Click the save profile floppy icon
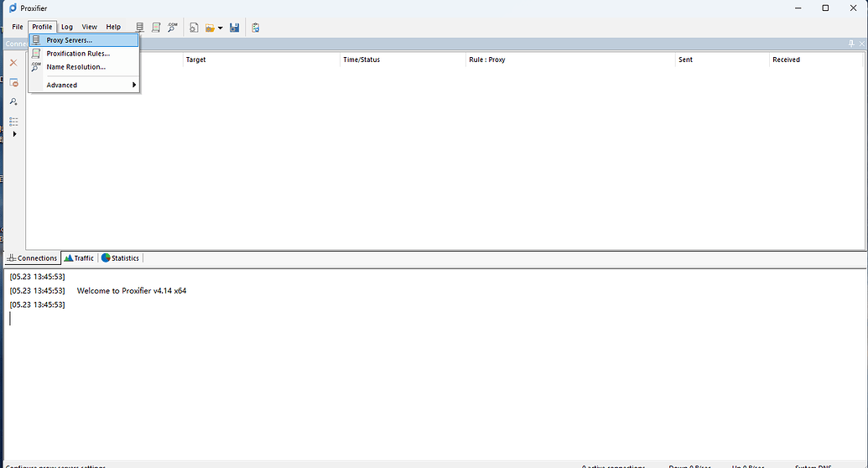 pos(235,27)
